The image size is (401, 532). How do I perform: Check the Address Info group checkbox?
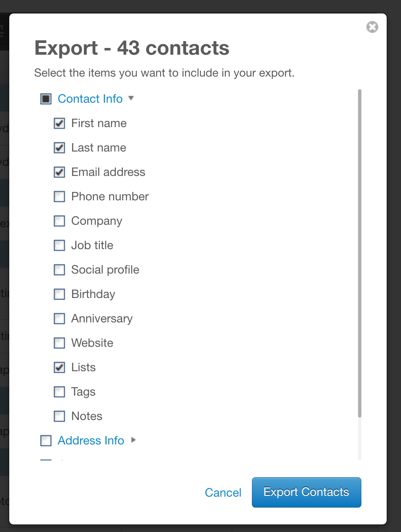click(x=46, y=441)
